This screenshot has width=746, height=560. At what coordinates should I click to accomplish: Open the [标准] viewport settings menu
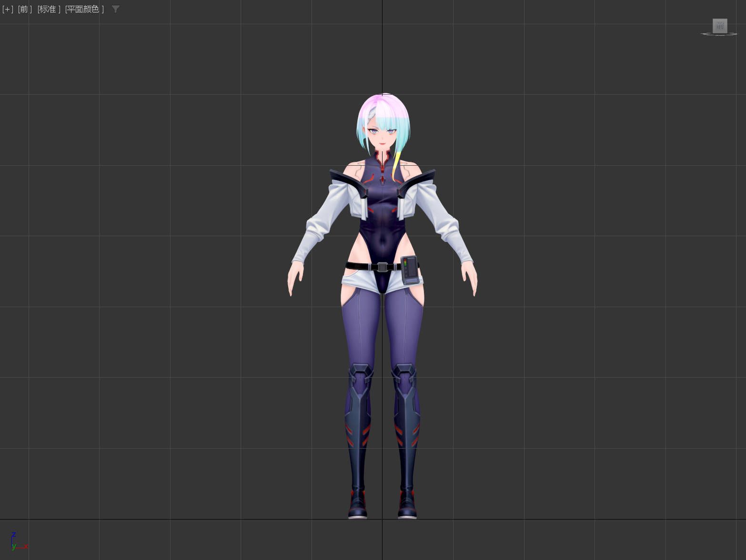pyautogui.click(x=49, y=9)
